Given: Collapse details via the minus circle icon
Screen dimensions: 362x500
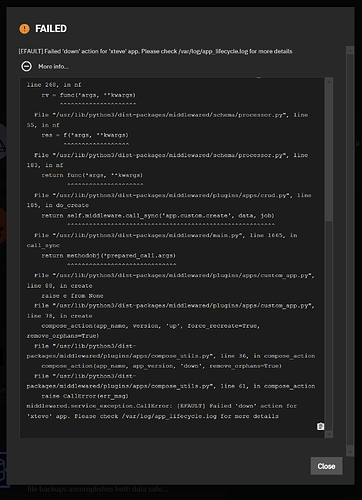Looking at the screenshot, I should [x=26, y=66].
